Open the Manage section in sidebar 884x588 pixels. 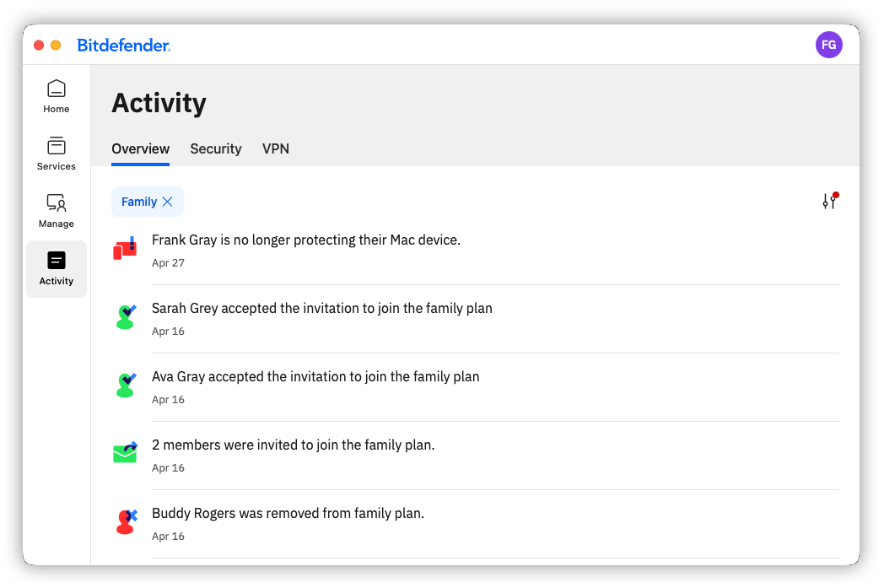57,212
